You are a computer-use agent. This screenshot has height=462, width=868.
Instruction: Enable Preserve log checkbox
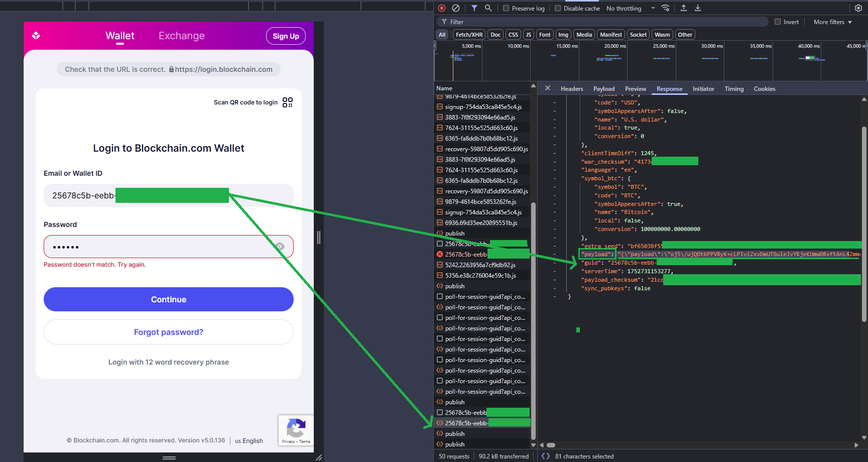coord(506,8)
